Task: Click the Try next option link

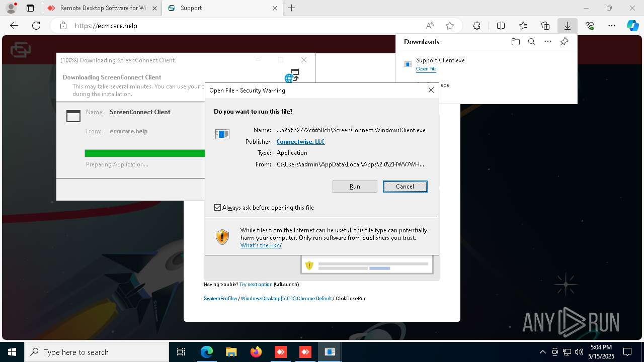Action: pyautogui.click(x=256, y=285)
